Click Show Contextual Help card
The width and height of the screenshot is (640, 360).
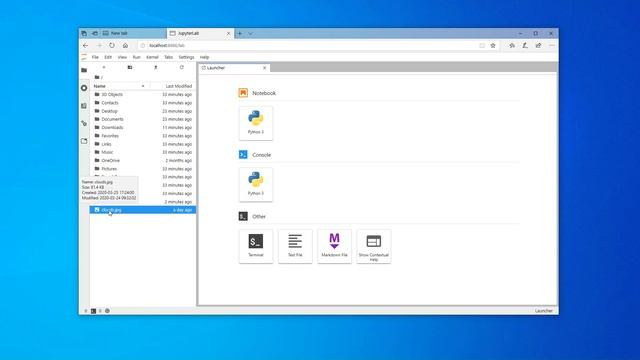(x=374, y=246)
